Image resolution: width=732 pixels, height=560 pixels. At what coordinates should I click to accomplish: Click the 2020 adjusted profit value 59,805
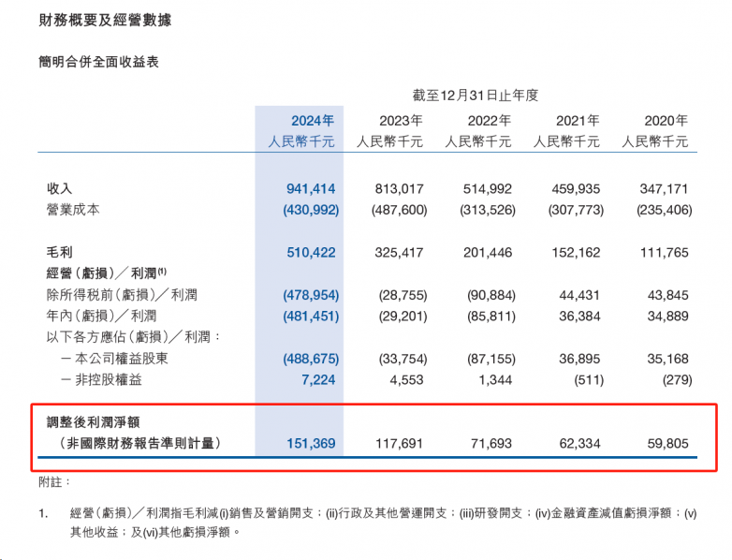pyautogui.click(x=666, y=443)
